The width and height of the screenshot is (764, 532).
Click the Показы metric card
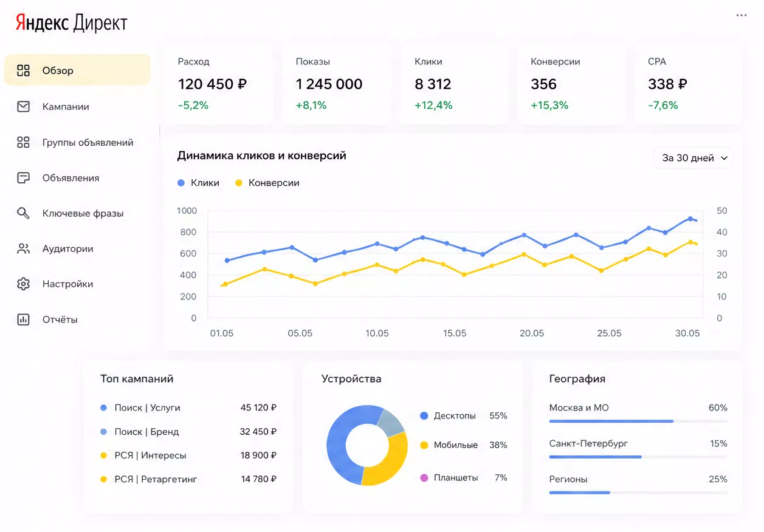point(336,84)
